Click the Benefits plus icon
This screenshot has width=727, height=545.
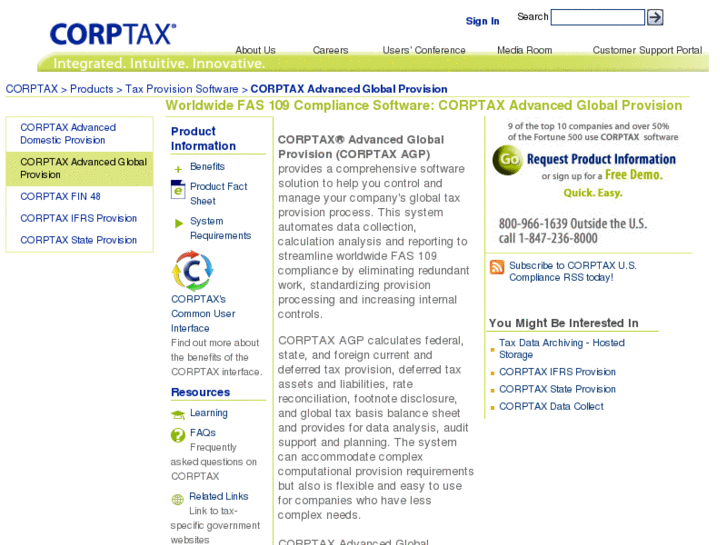coord(178,169)
